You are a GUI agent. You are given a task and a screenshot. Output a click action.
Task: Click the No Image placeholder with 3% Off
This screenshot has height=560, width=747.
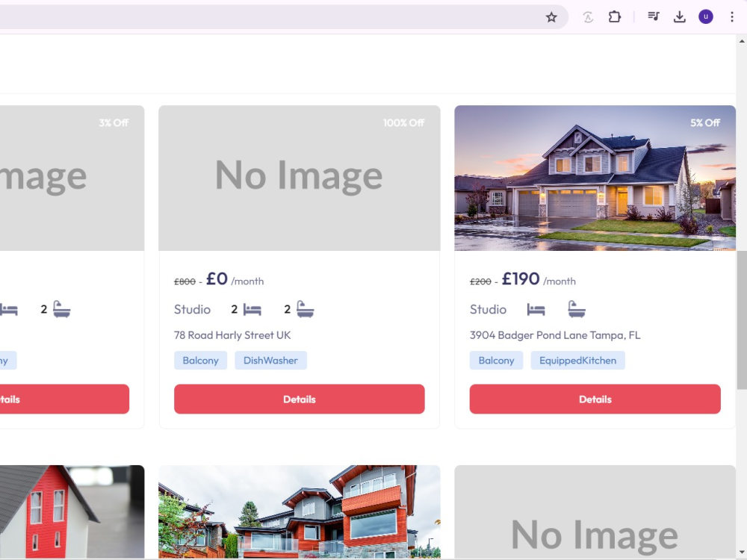(72, 178)
